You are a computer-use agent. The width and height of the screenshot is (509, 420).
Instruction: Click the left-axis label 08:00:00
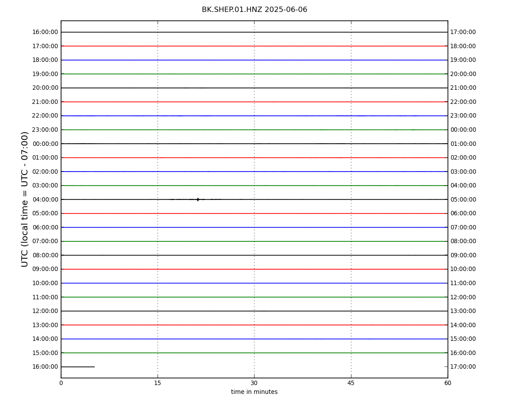(45, 255)
